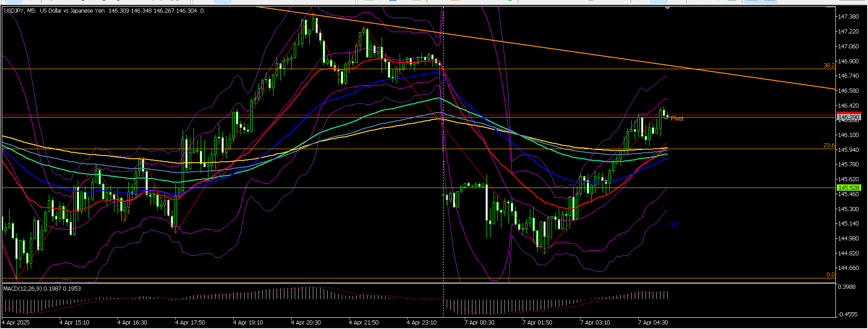The width and height of the screenshot is (868, 329).
Task: Click 144.660 on the price scale
Action: click(848, 268)
